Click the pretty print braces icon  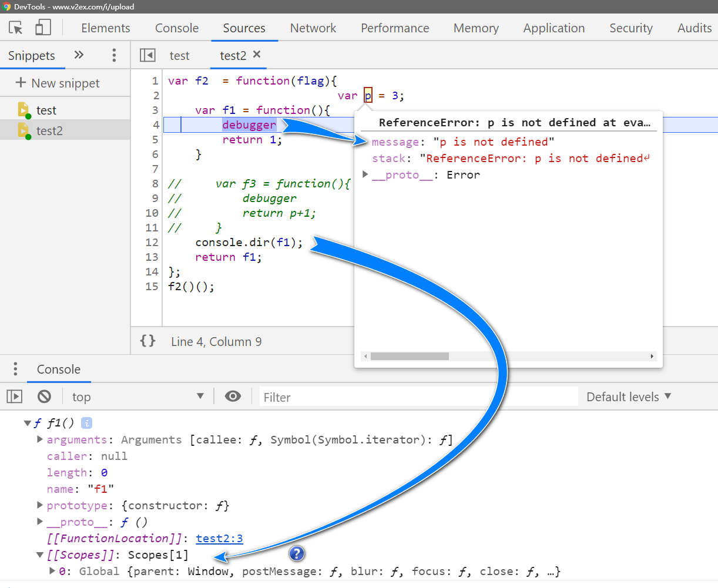click(148, 341)
